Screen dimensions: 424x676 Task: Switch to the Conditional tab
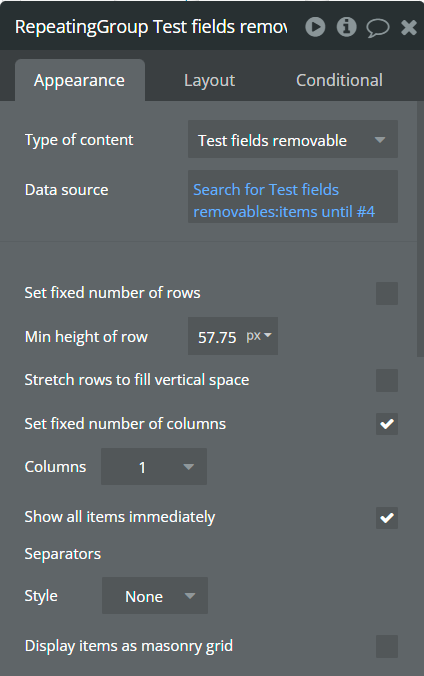339,80
